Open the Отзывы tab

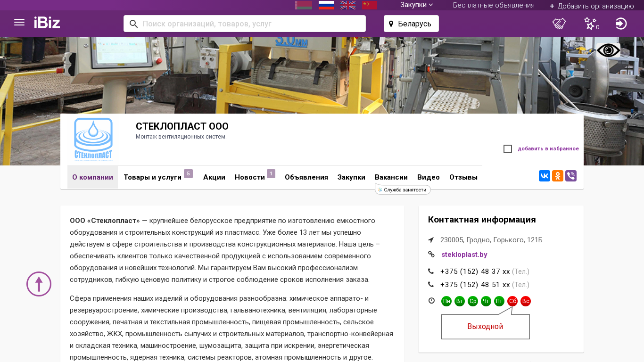(x=463, y=177)
